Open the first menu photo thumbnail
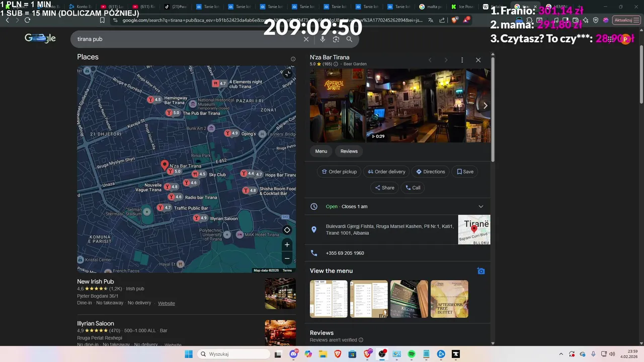The height and width of the screenshot is (362, 644). click(329, 299)
